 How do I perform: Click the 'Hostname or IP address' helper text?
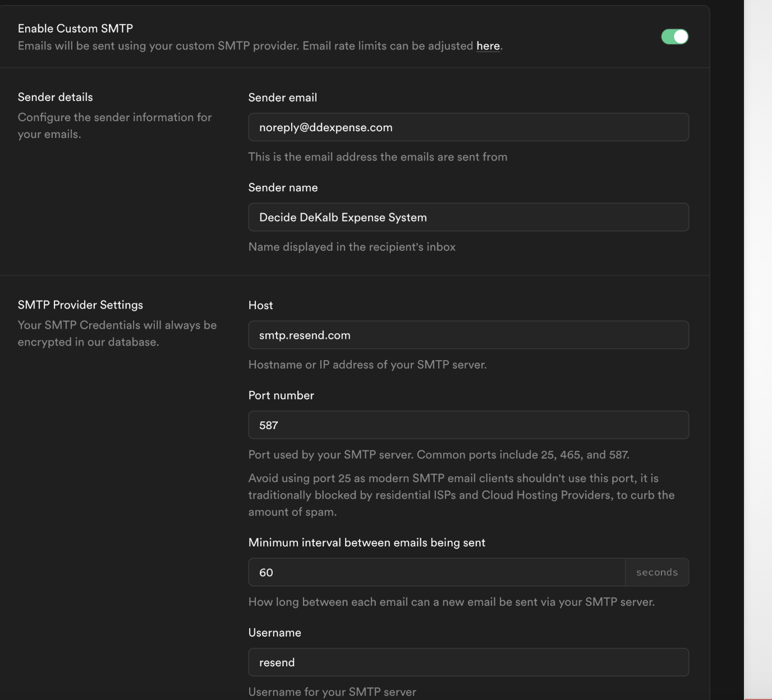367,365
